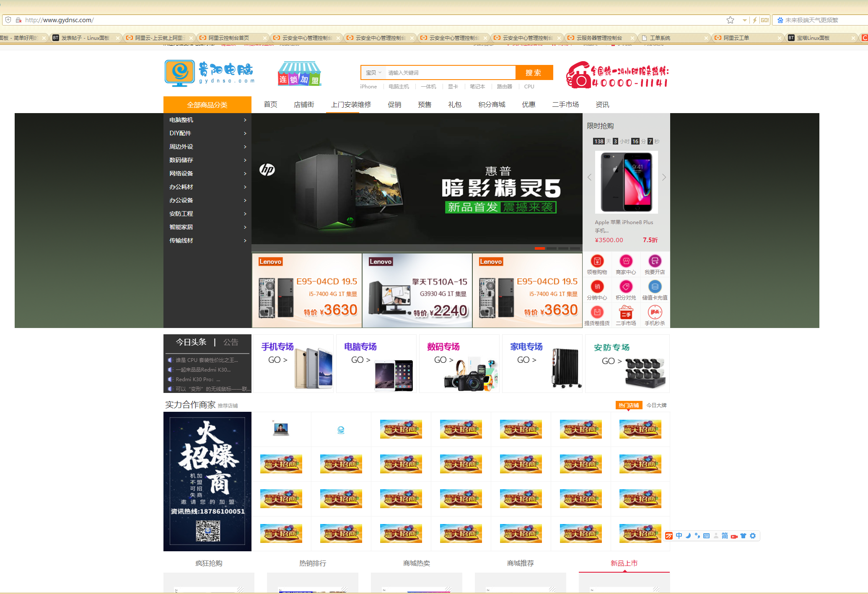Click the 传输线材 category row
Viewport: 868px width, 594px height.
click(x=207, y=240)
